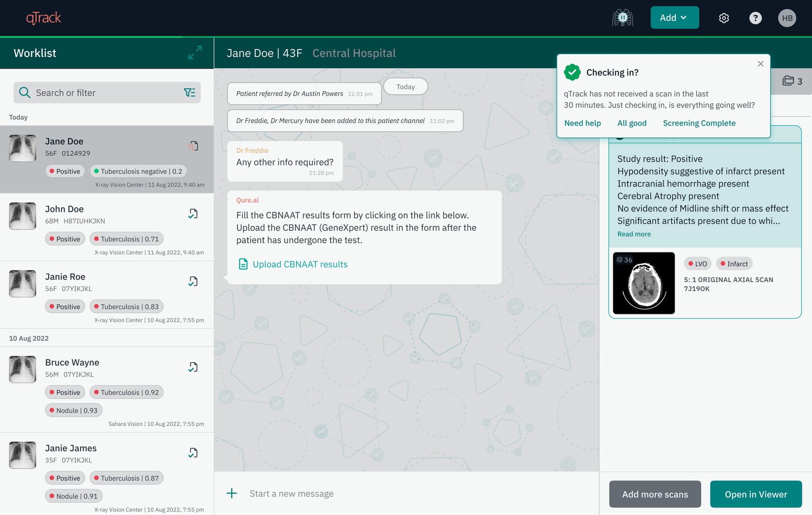Click the LVO finding tag

697,264
